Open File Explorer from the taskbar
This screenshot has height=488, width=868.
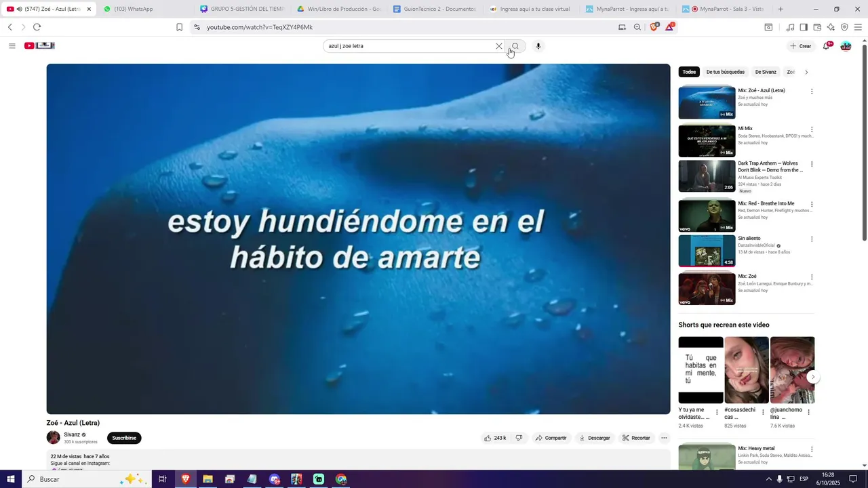pyautogui.click(x=208, y=479)
